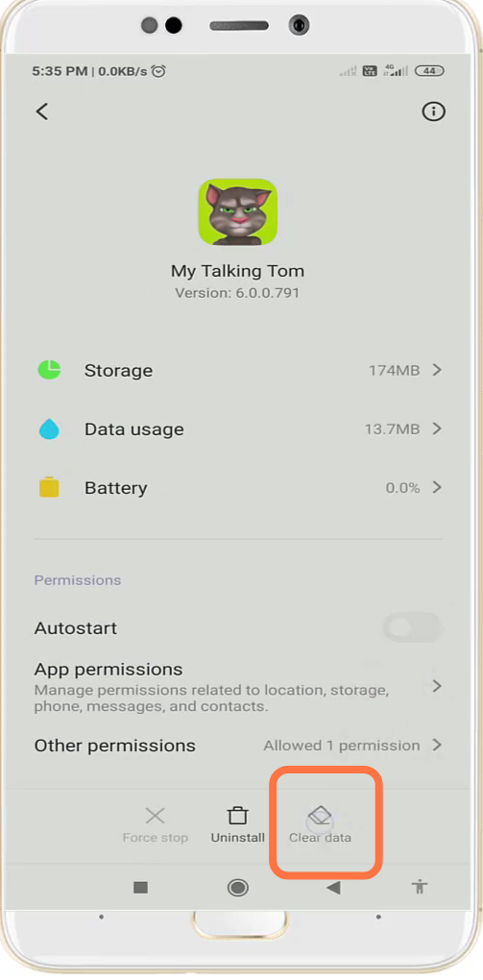Image resolution: width=483 pixels, height=980 pixels.
Task: Open the app info circle icon
Action: pos(434,111)
